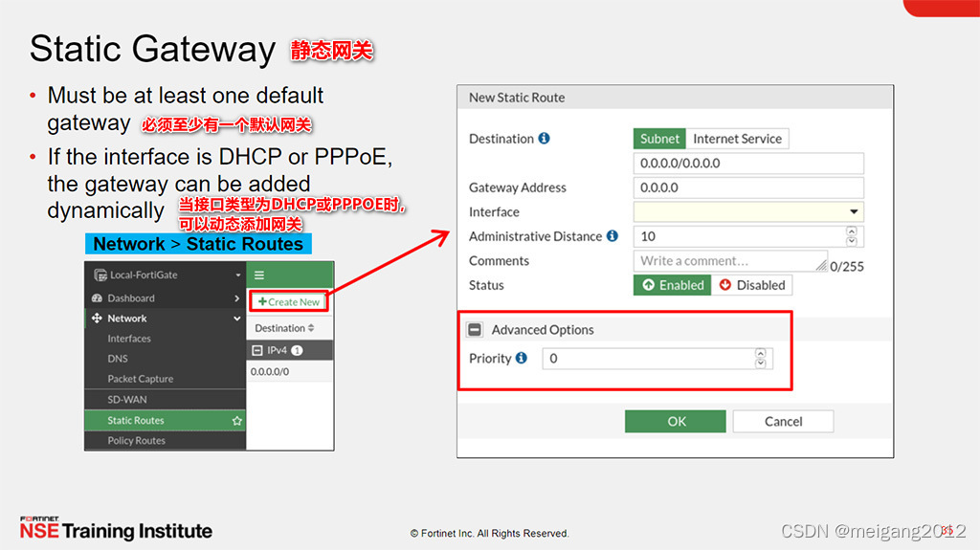
Task: Decrease the Priority value
Action: coord(761,363)
